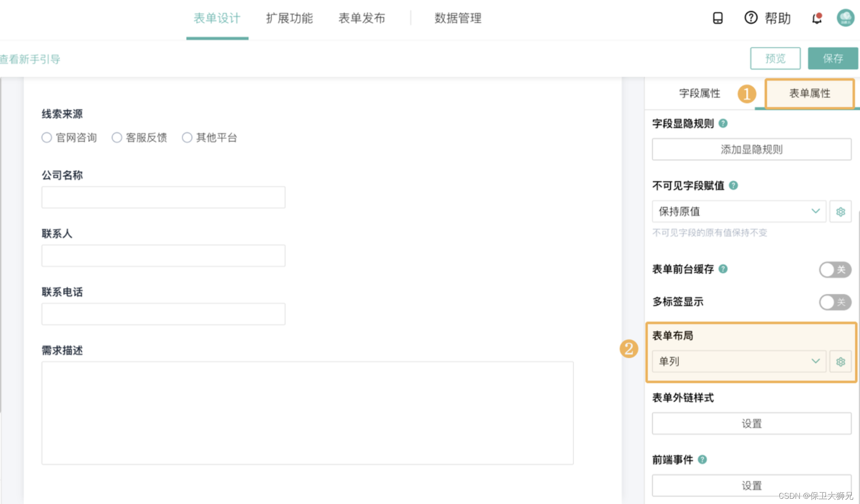Select the 官网咨询 radio option
Image resolution: width=860 pixels, height=504 pixels.
click(47, 138)
